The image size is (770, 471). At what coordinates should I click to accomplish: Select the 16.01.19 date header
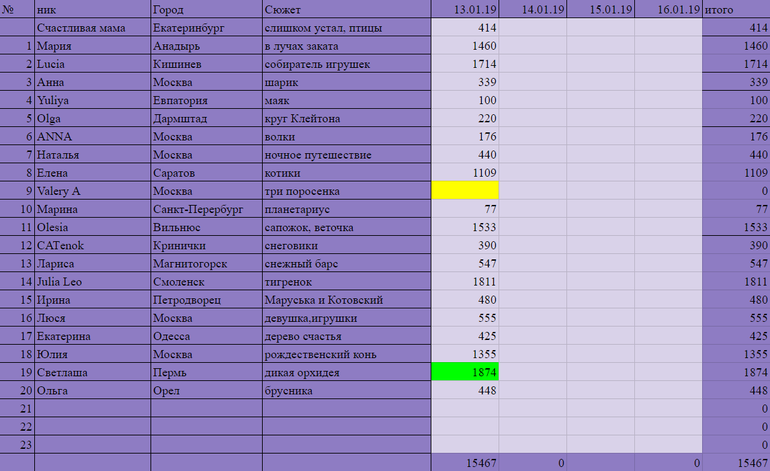(x=669, y=9)
